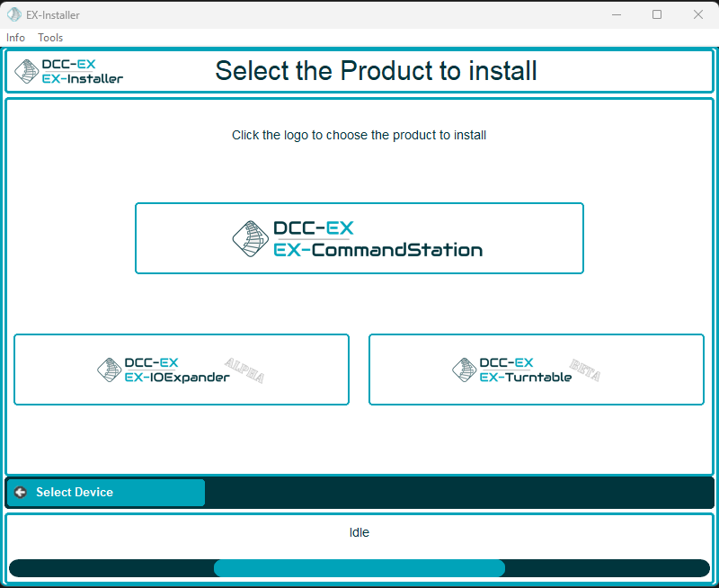Click the DCC-EX EX-Installer header logo

69,72
